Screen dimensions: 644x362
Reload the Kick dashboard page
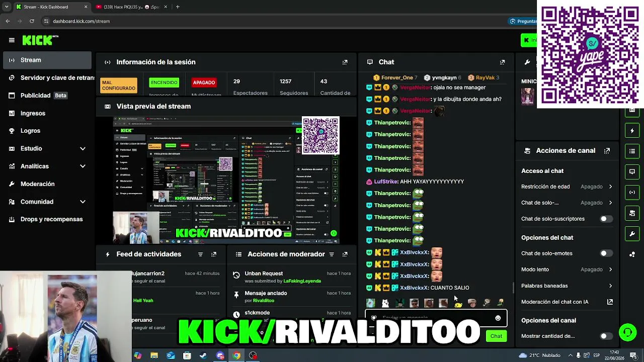click(x=32, y=21)
